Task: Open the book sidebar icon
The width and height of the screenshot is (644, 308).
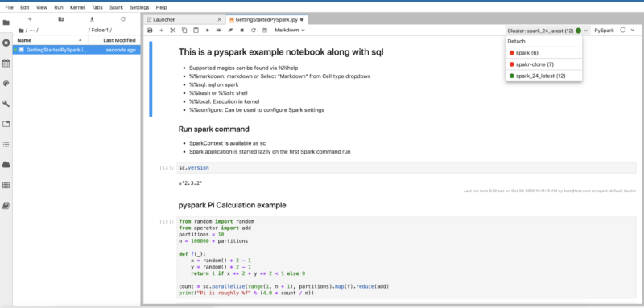Action: (x=6, y=206)
